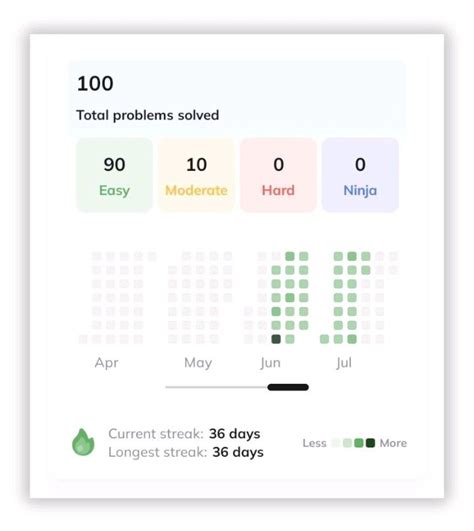Click the green streak flame icon
Screen dimensions: 474x531
(83, 442)
